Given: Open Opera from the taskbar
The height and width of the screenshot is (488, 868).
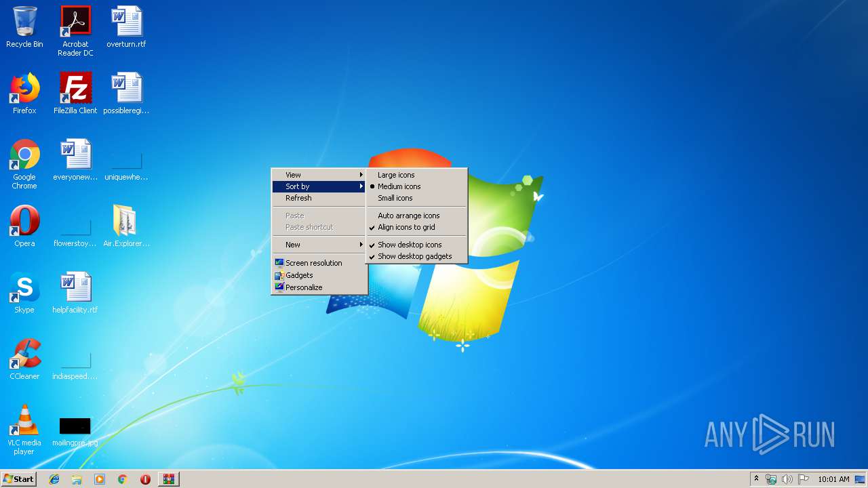Looking at the screenshot, I should [x=145, y=479].
